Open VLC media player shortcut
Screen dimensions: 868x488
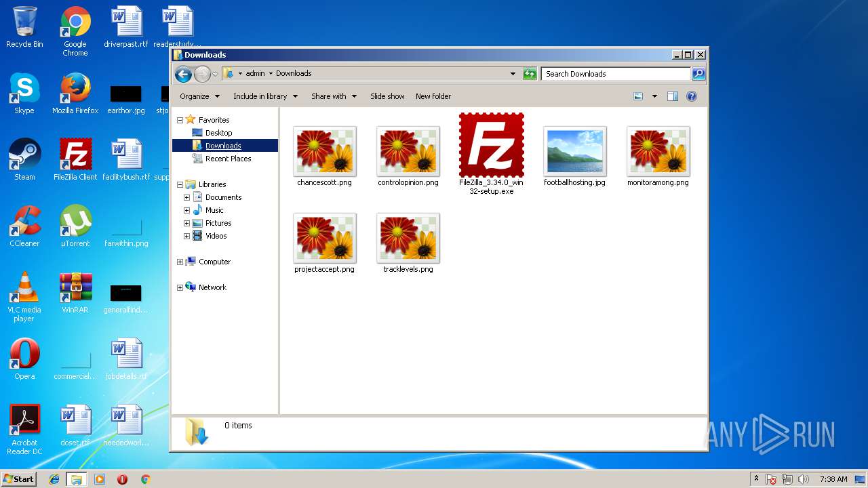point(24,297)
